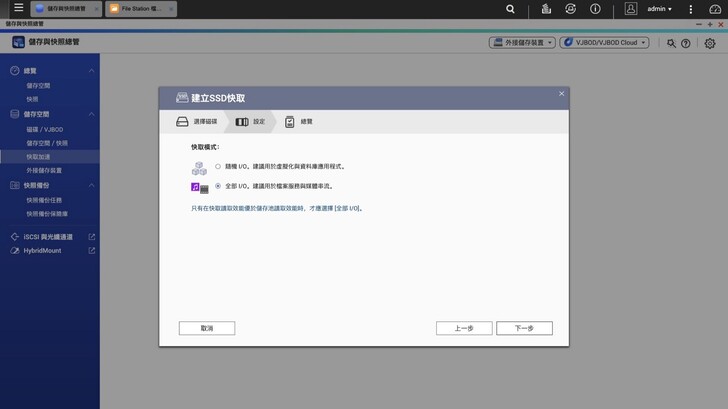Click the 取消 button
Screen dimensions: 728x409
[207, 328]
